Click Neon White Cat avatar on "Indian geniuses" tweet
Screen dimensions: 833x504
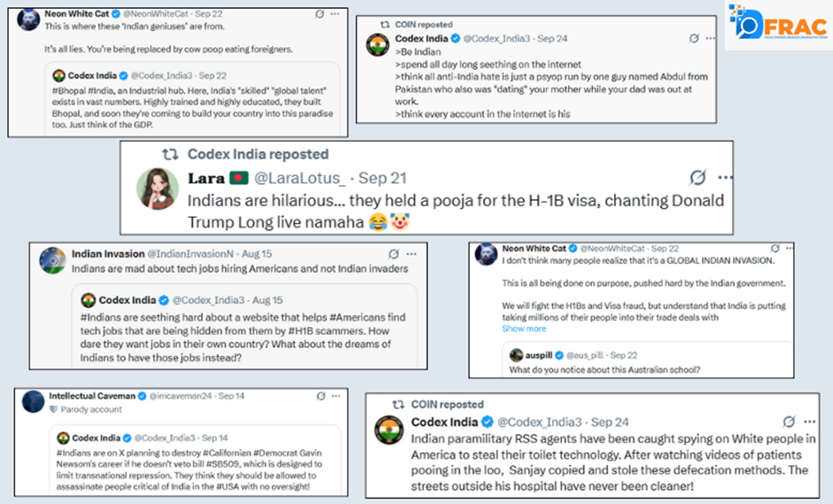tap(28, 19)
